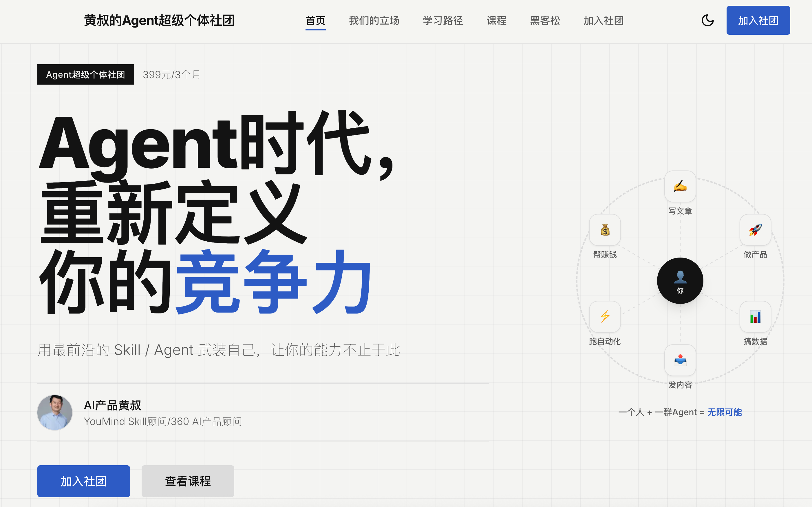The height and width of the screenshot is (507, 812).
Task: Click the lightning bolt 跑自动化 icon
Action: coord(605,317)
